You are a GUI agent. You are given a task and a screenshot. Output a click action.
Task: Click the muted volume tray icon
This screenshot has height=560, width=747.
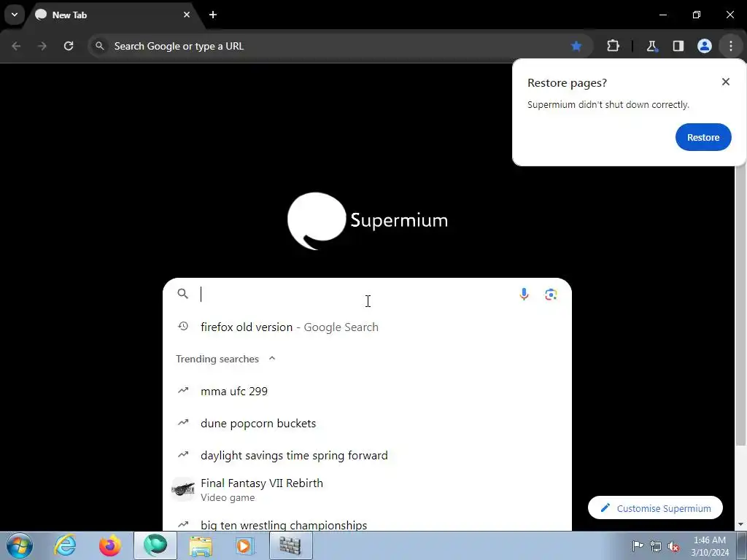pos(673,546)
